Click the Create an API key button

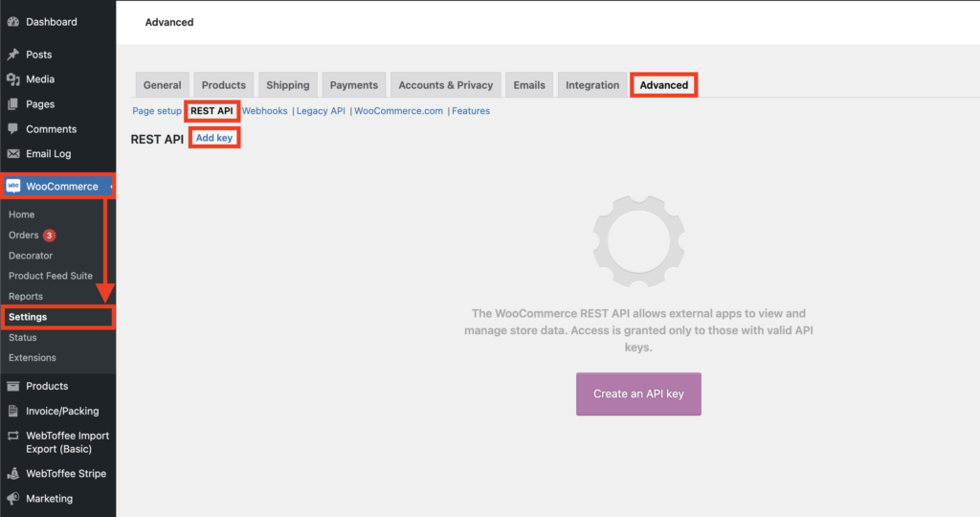pos(638,393)
